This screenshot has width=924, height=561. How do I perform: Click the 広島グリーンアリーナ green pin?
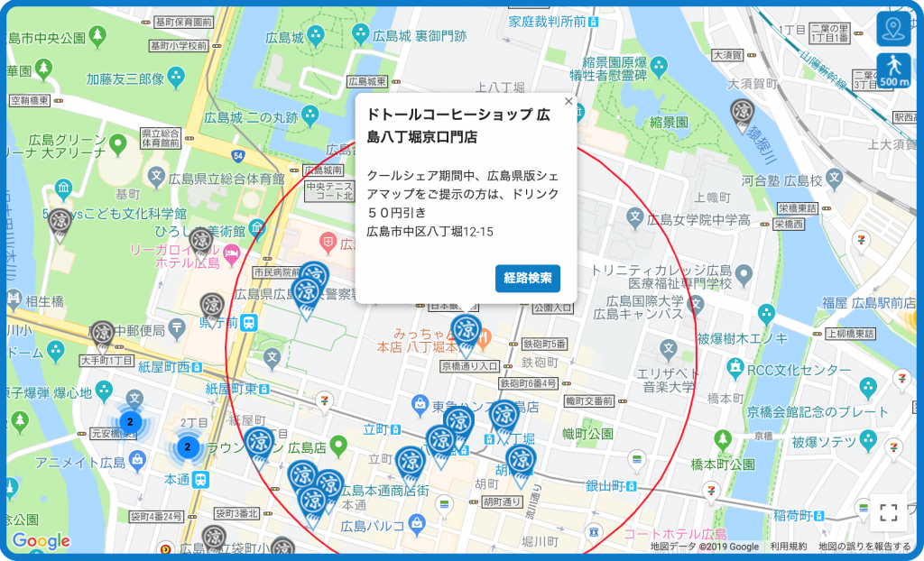click(x=118, y=143)
